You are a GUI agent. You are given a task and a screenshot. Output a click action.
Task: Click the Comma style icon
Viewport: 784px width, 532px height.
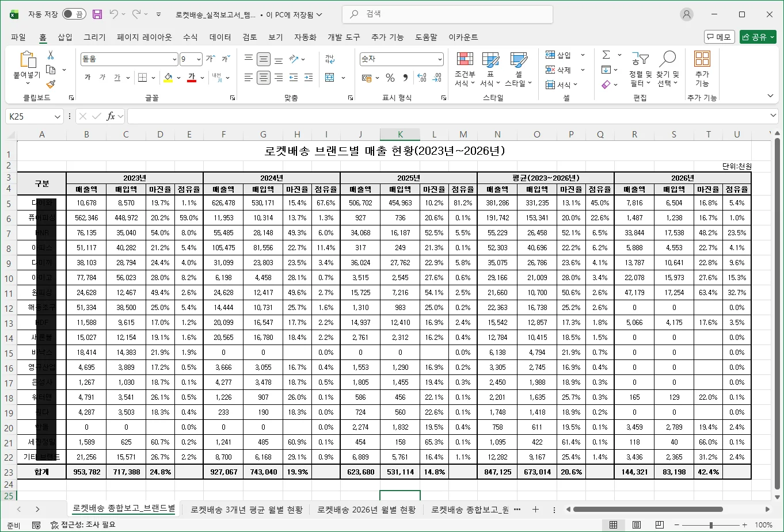405,77
